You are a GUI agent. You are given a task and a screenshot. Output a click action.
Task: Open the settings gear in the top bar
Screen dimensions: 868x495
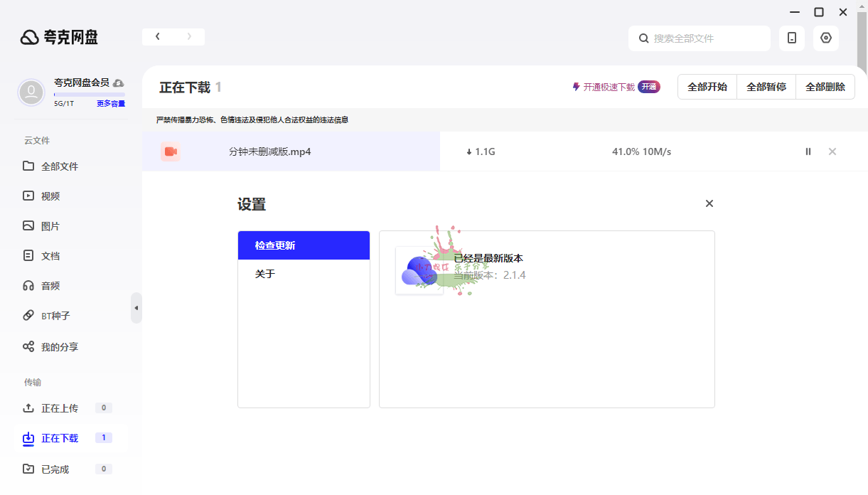click(825, 38)
